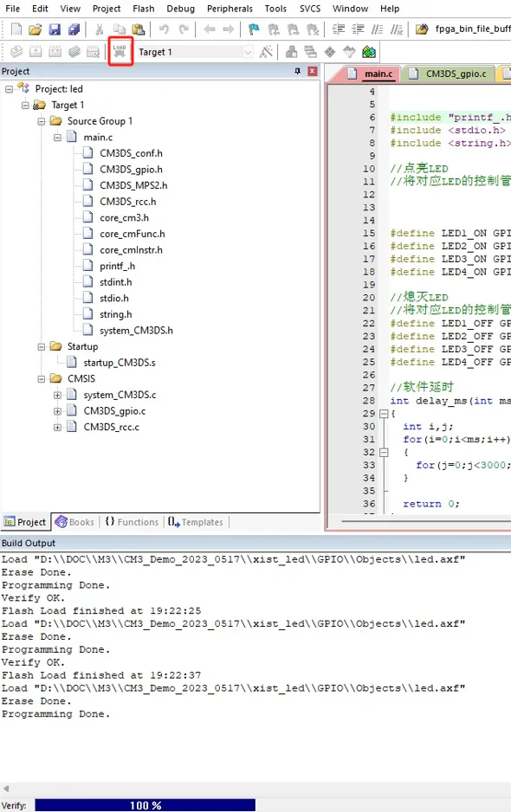Viewport: 511px width, 812px height.
Task: Collapse code block at line 29
Action: pyautogui.click(x=384, y=414)
